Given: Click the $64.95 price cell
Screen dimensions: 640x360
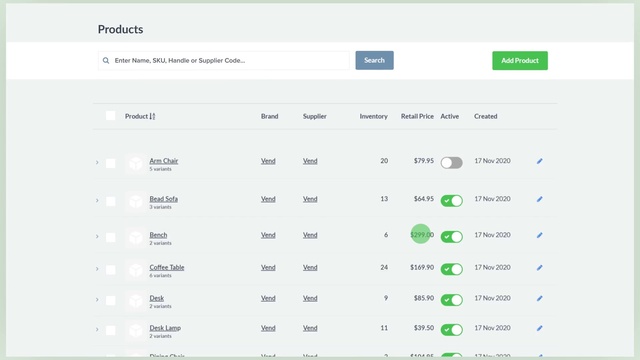Looking at the screenshot, I should click(x=424, y=199).
